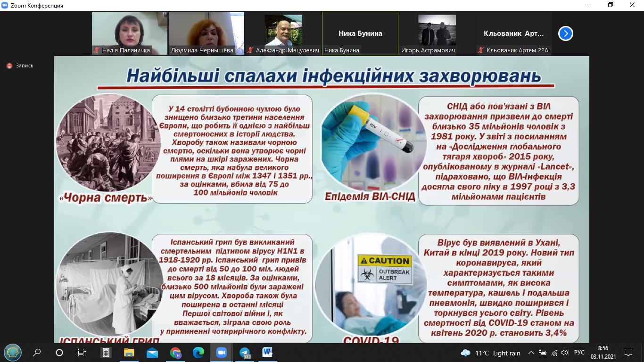Viewport: 644px width, 362px height.
Task: Click the Людмила Чернышёва name label
Action: [202, 50]
